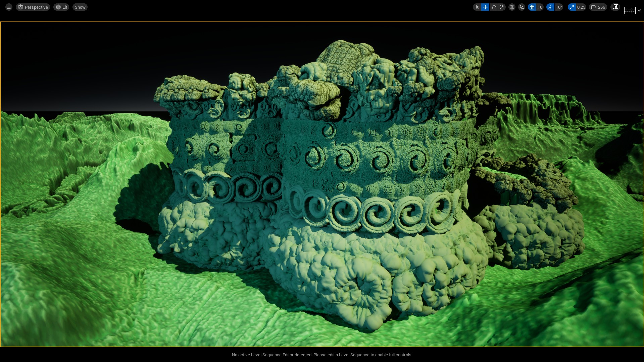Open the scale snap 0.25 dropdown
Screen dimensions: 644x362
(x=581, y=7)
